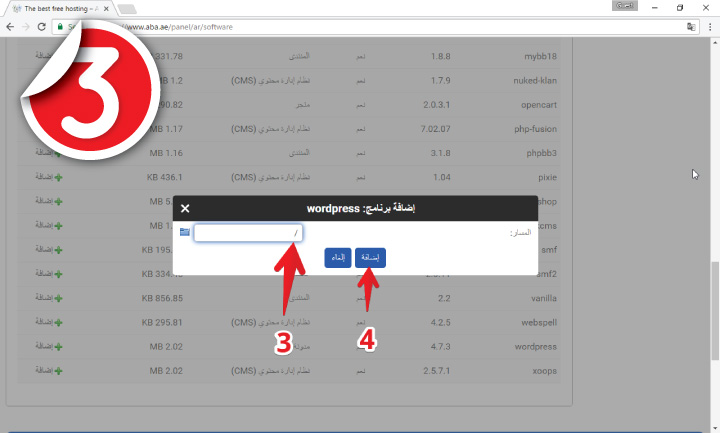Open the folder browser icon beside path field
The image size is (720, 433).
pos(185,232)
